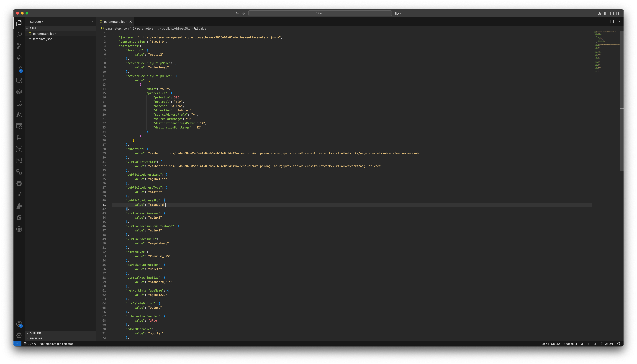The height and width of the screenshot is (364, 637).
Task: Open the GitHub icon in activity bar
Action: pyautogui.click(x=19, y=229)
